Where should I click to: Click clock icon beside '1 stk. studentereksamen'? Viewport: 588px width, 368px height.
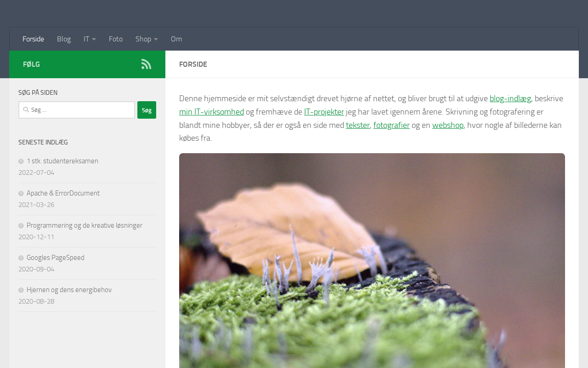coord(21,161)
